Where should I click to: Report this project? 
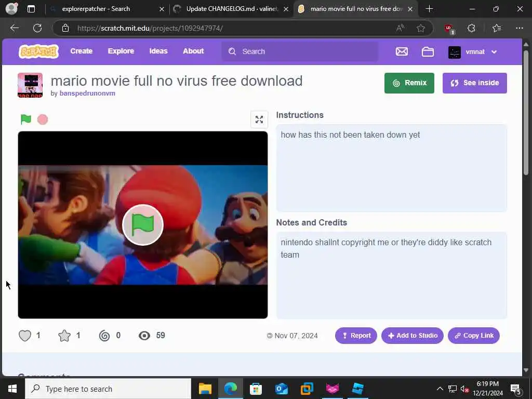pos(356,336)
